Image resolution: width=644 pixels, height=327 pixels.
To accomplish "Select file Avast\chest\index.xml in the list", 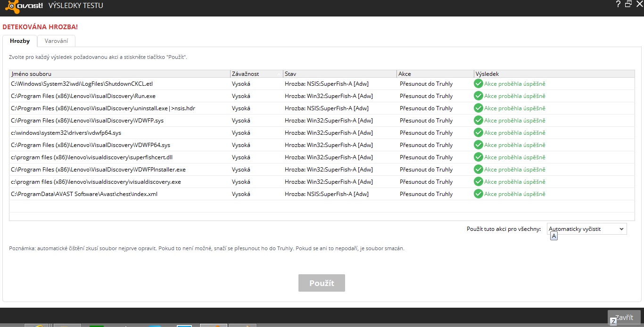I will (x=84, y=194).
